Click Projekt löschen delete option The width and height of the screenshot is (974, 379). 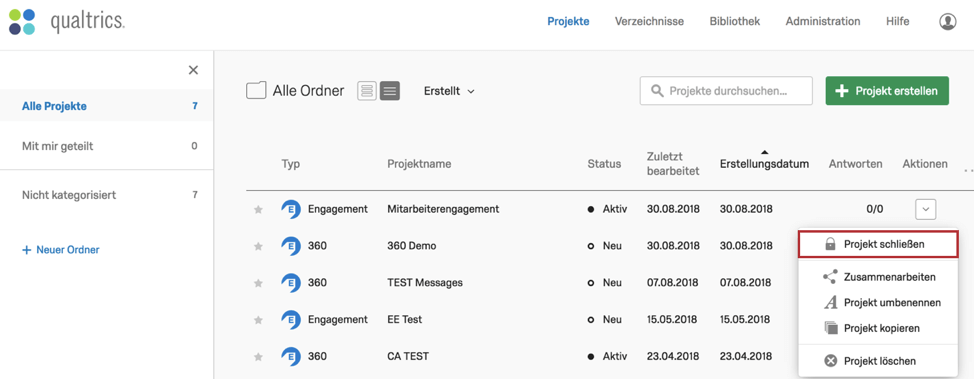[878, 361]
